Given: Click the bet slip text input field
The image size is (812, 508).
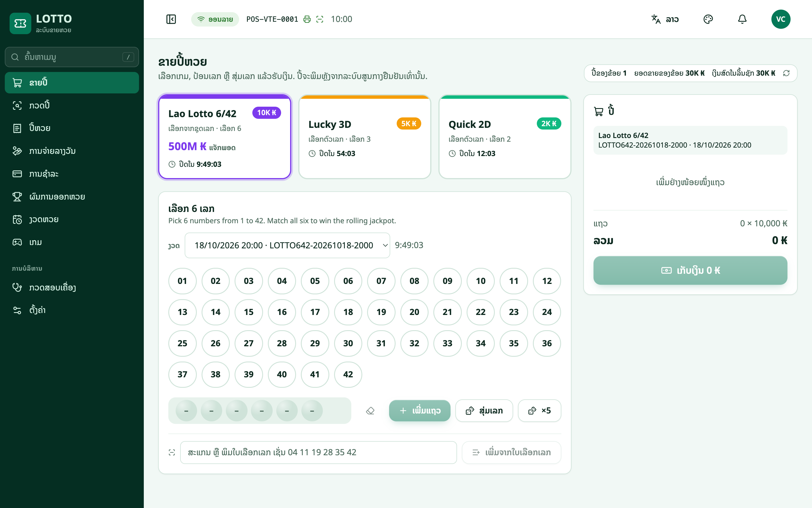Looking at the screenshot, I should click(x=318, y=453).
